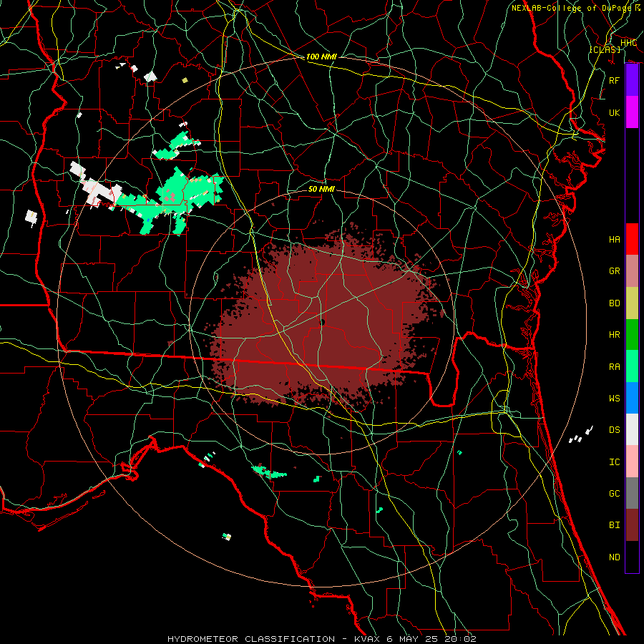Screen dimensions: 644x644
Task: Click the WS legend label
Action: [614, 399]
